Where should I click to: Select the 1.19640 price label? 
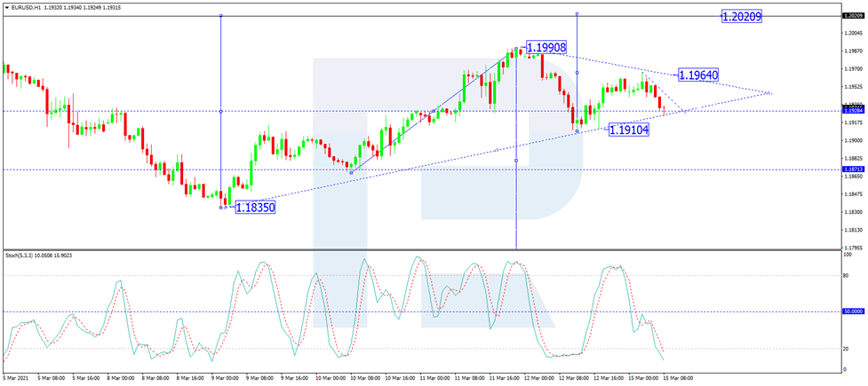pyautogui.click(x=698, y=75)
